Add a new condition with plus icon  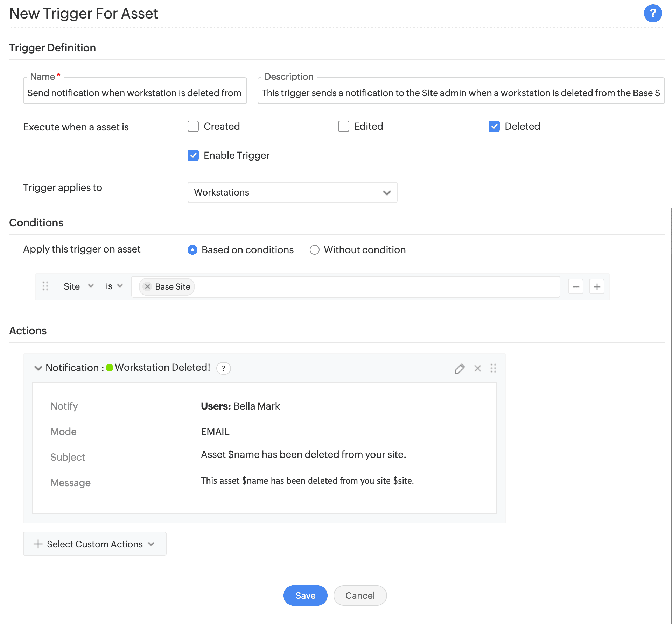coord(597,287)
